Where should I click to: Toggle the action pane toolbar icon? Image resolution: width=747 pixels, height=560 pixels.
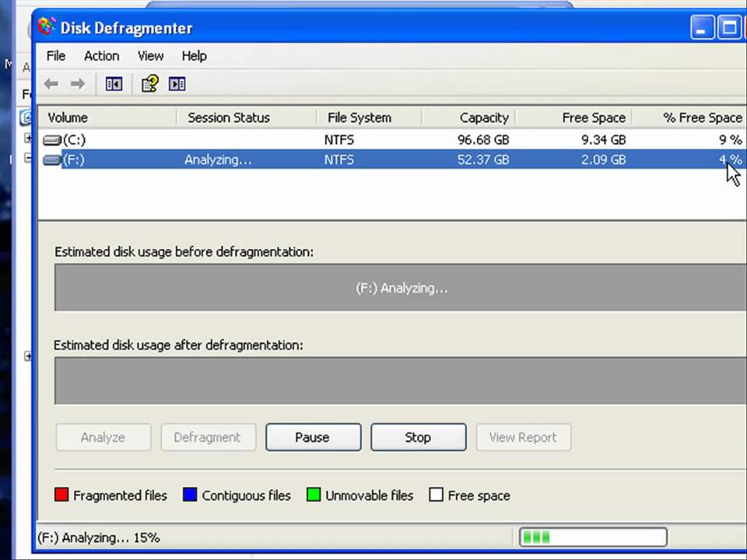[x=177, y=84]
